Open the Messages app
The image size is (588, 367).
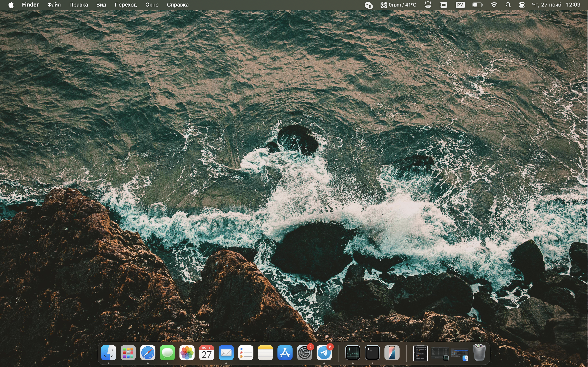167,353
